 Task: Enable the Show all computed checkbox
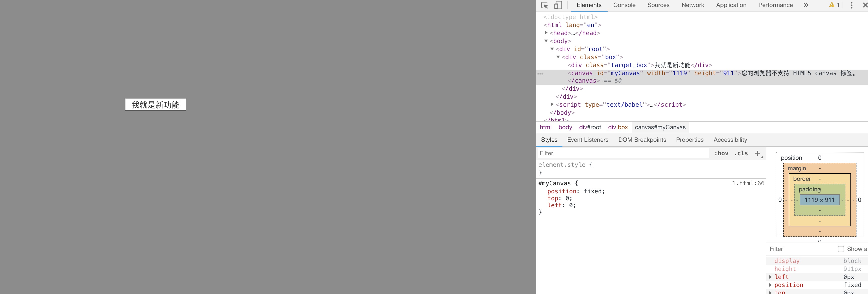(x=841, y=249)
